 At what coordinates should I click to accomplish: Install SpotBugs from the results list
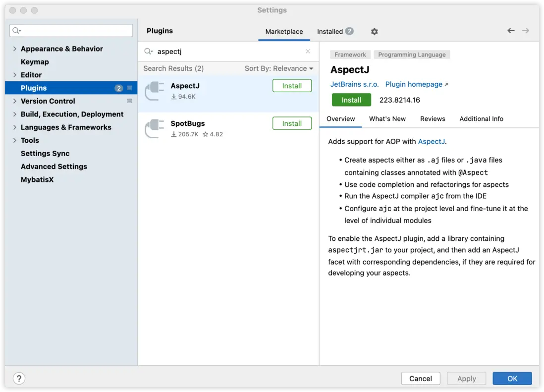292,123
